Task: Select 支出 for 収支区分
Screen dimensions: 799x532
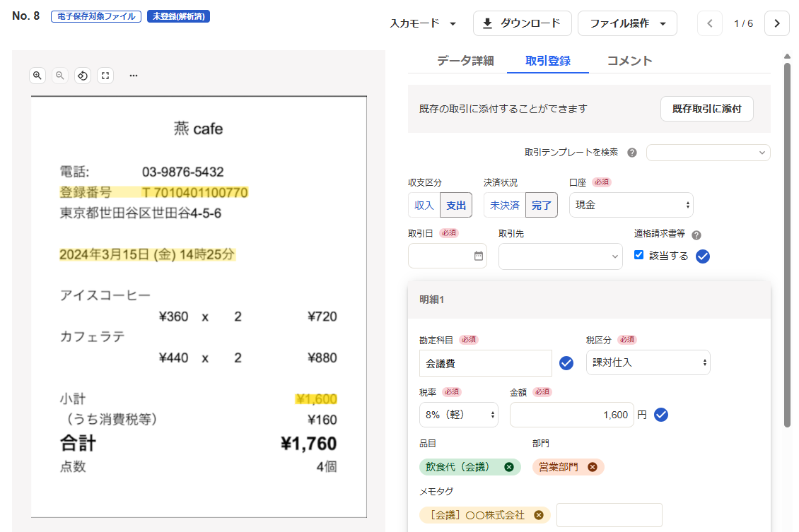Action: (456, 205)
